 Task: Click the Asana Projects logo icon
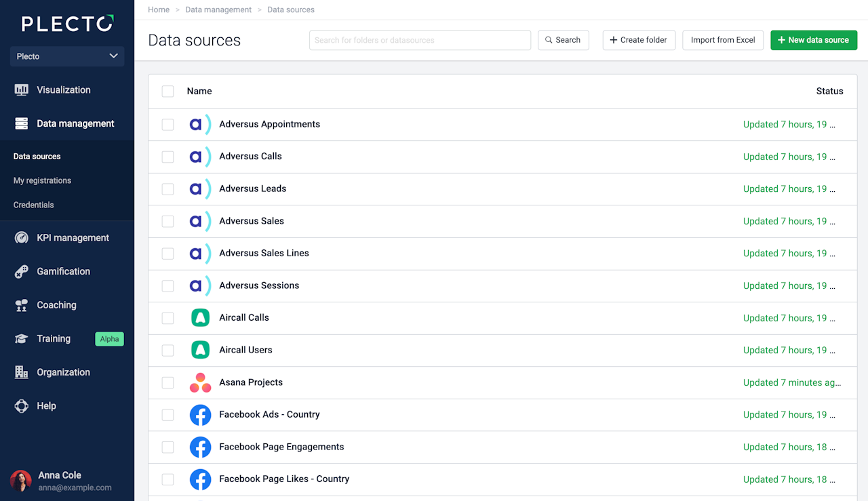(x=200, y=382)
